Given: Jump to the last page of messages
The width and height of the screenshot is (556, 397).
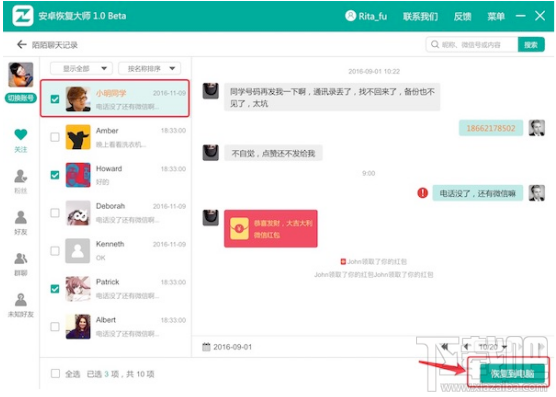Looking at the screenshot, I should tap(541, 347).
